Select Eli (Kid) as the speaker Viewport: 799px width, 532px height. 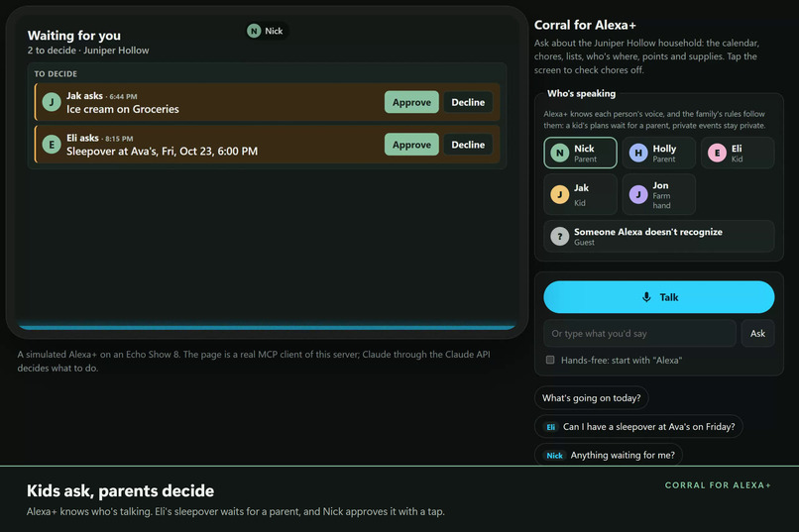(x=738, y=153)
